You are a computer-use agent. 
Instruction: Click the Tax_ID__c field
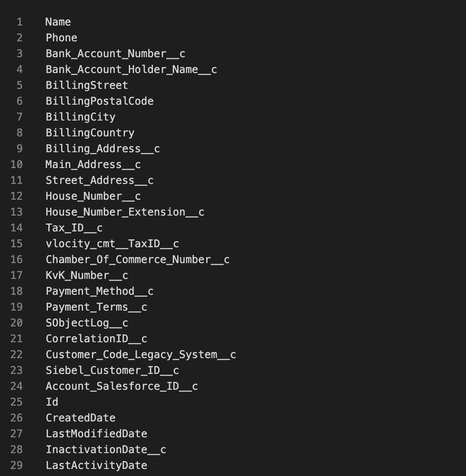(74, 228)
